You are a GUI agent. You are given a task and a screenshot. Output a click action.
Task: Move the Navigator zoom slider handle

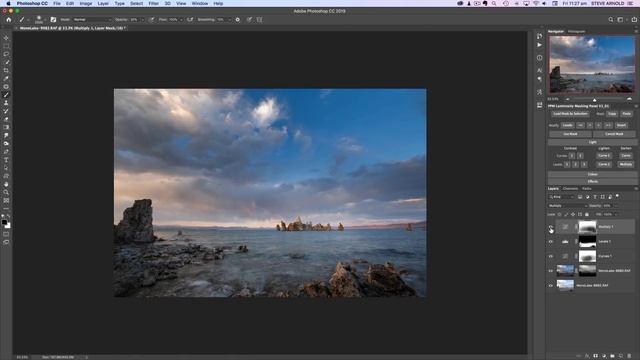[x=595, y=100]
